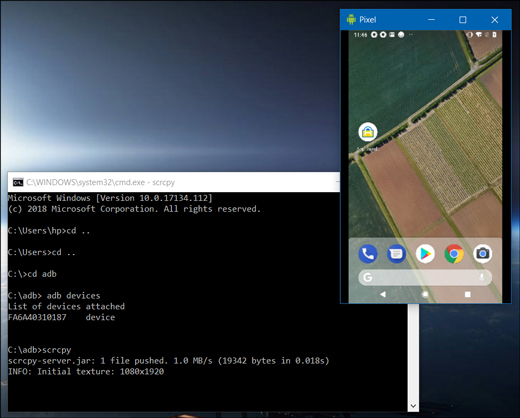Tap the phone status bar clock
Image resolution: width=520 pixels, height=418 pixels.
pos(360,35)
